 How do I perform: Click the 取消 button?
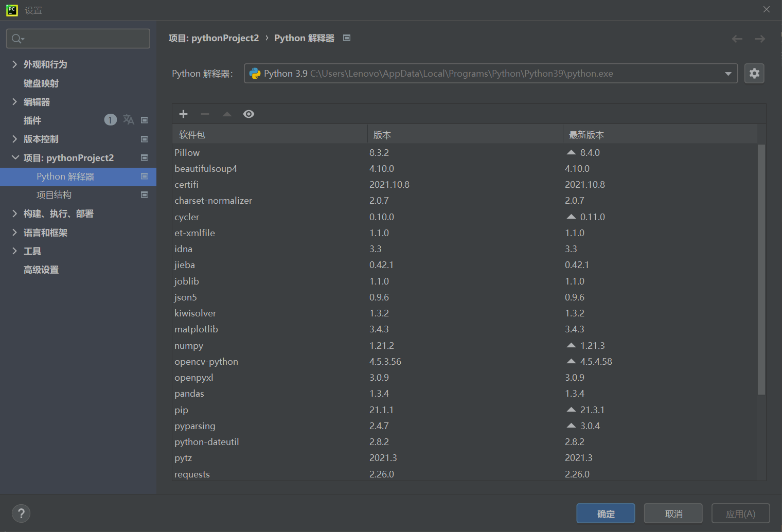click(x=673, y=513)
